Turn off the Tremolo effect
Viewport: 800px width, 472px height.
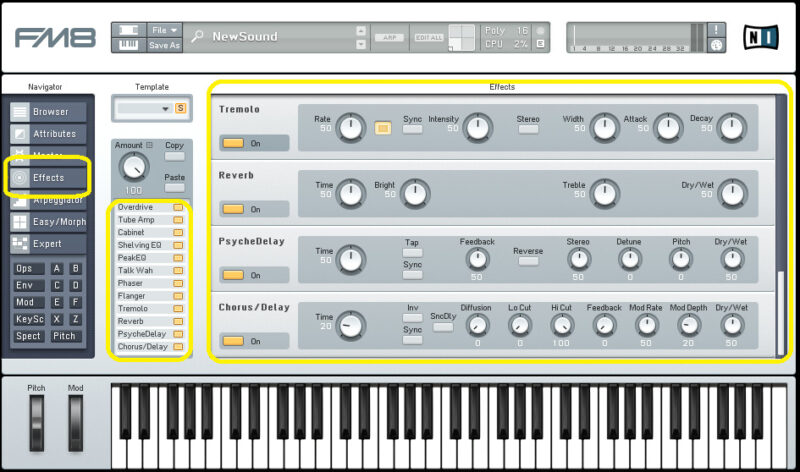click(x=233, y=143)
